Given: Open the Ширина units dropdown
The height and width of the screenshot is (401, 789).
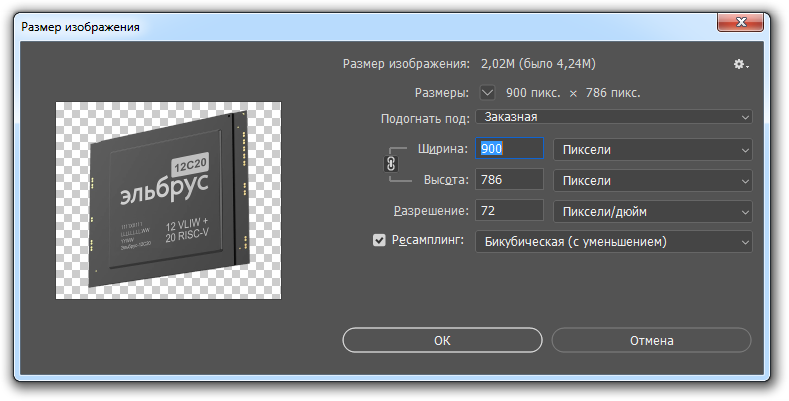Looking at the screenshot, I should (653, 149).
